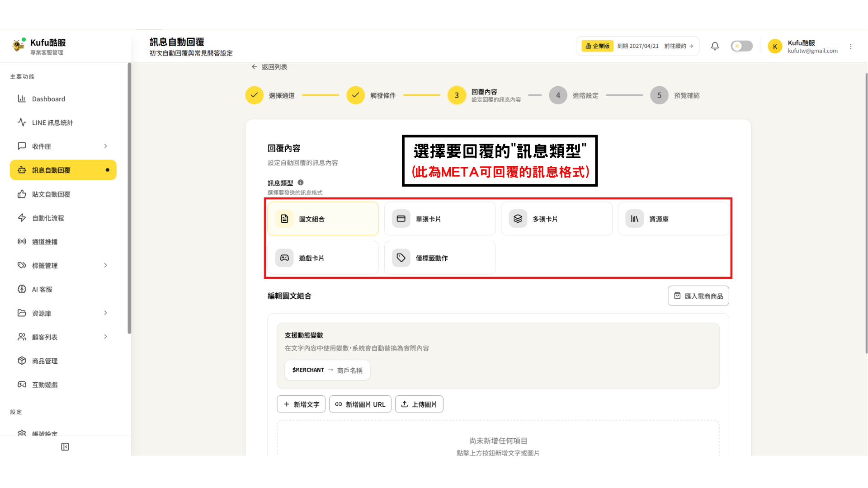The image size is (868, 488).
Task: Click the 收件匣 chat bubble icon
Action: coord(22,146)
